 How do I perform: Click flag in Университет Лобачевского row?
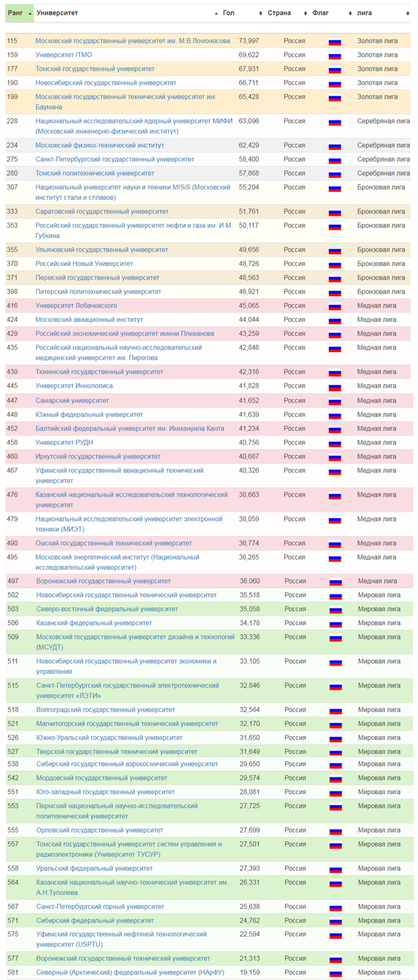(335, 306)
